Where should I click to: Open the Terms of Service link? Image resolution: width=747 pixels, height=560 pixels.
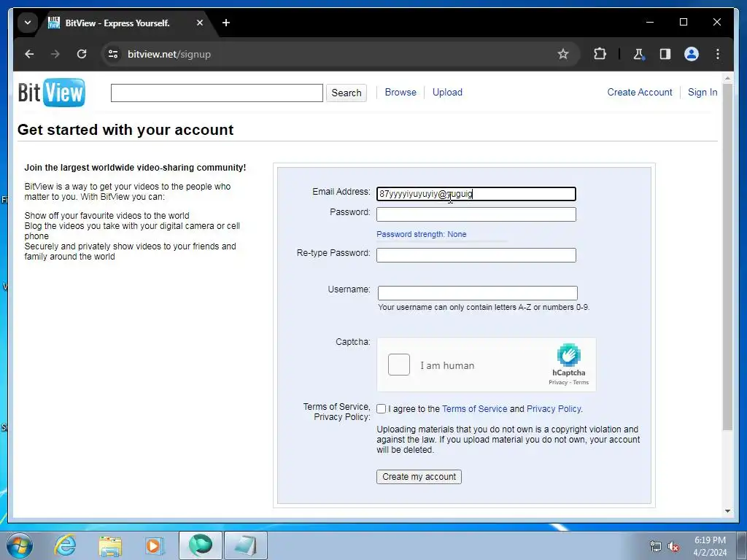click(x=474, y=409)
